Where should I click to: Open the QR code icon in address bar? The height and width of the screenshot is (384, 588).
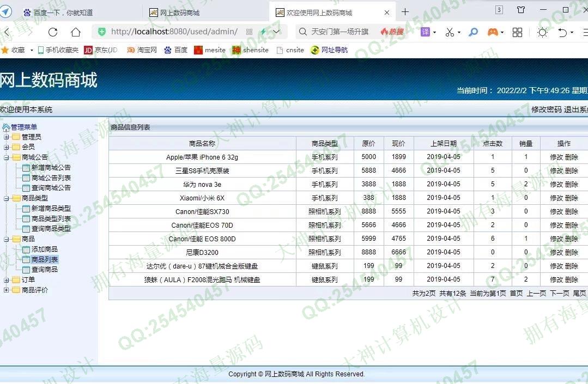click(x=250, y=32)
